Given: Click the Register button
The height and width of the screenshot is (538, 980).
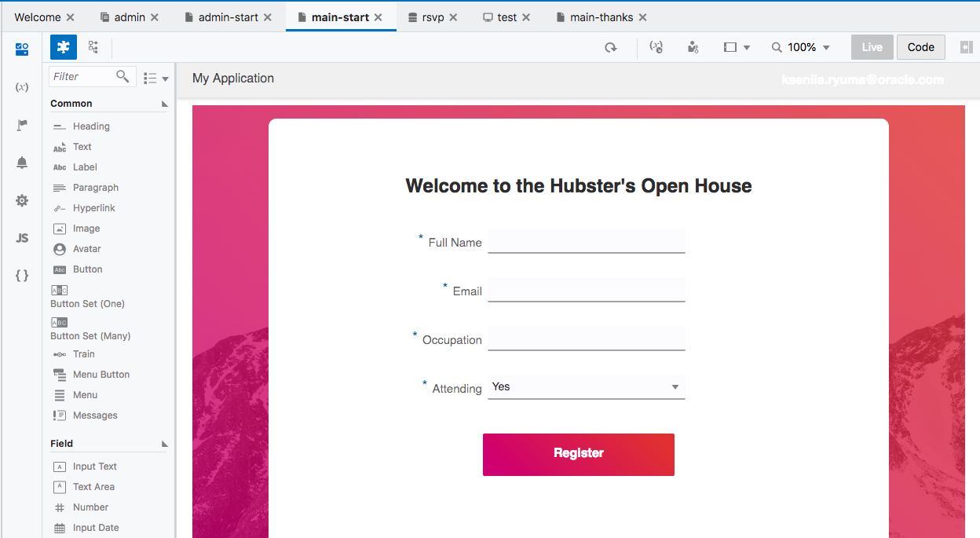Looking at the screenshot, I should pyautogui.click(x=579, y=455).
